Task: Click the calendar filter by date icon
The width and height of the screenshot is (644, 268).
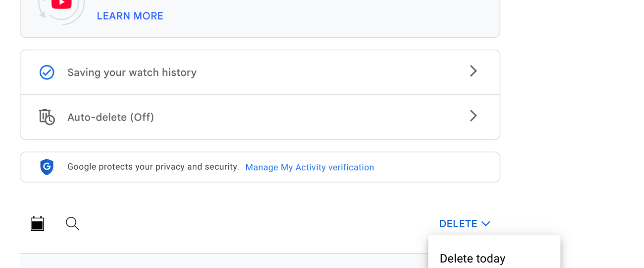Action: [x=37, y=224]
